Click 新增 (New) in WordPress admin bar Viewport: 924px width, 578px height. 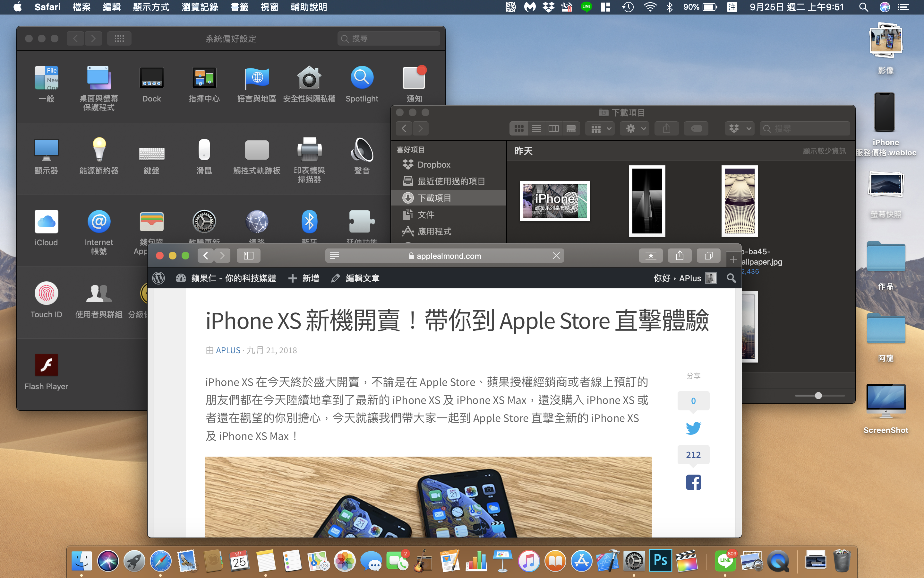[x=304, y=278]
